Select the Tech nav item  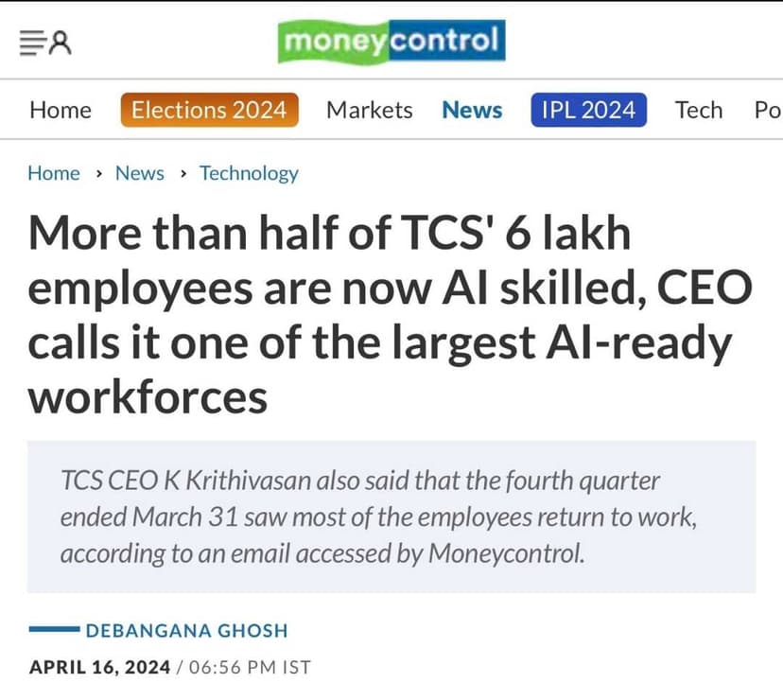click(x=698, y=111)
